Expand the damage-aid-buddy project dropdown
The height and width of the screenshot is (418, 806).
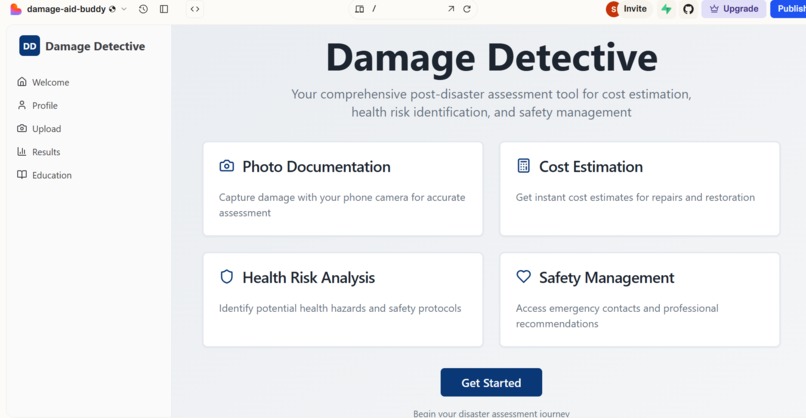click(x=124, y=9)
